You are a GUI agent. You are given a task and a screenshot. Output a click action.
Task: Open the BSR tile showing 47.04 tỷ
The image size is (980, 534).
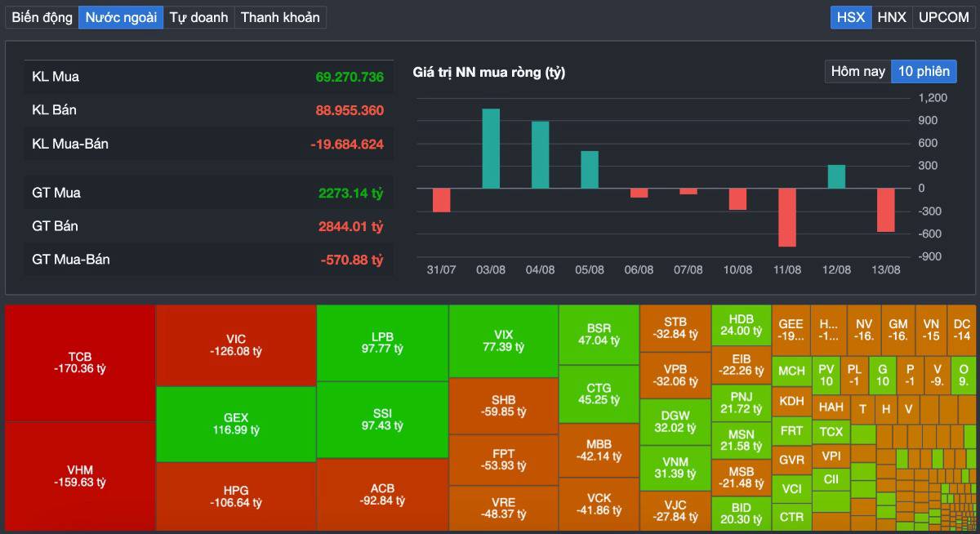click(599, 335)
